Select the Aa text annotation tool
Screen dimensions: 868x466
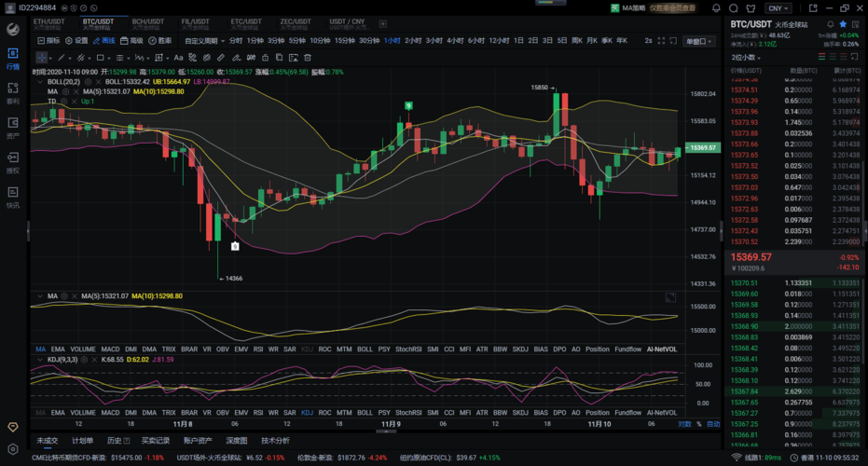pyautogui.click(x=178, y=58)
